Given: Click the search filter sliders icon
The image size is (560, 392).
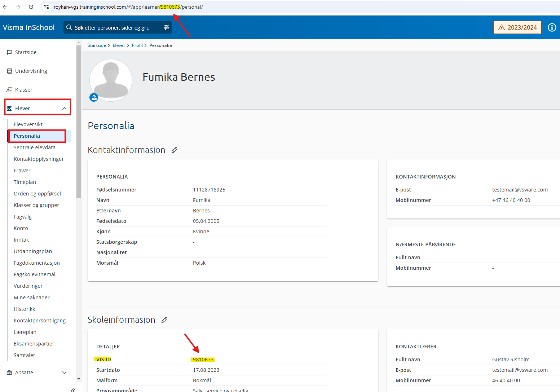Looking at the screenshot, I should 166,27.
